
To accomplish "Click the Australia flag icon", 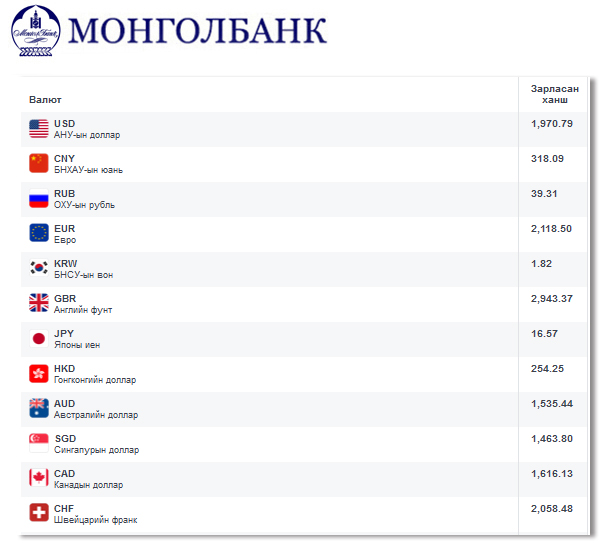I will pyautogui.click(x=39, y=408).
